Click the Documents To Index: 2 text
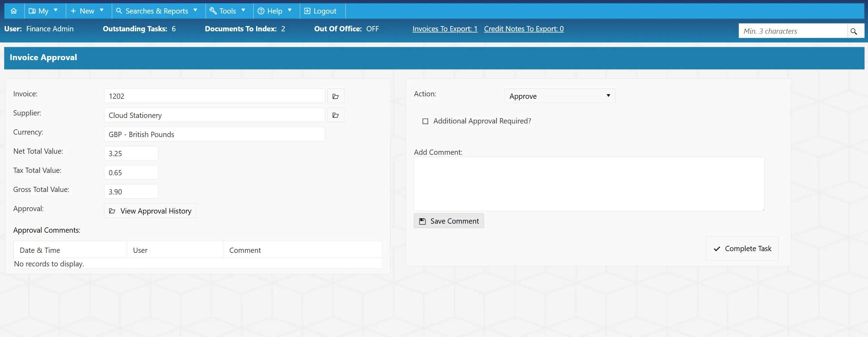The width and height of the screenshot is (868, 337). (x=245, y=29)
